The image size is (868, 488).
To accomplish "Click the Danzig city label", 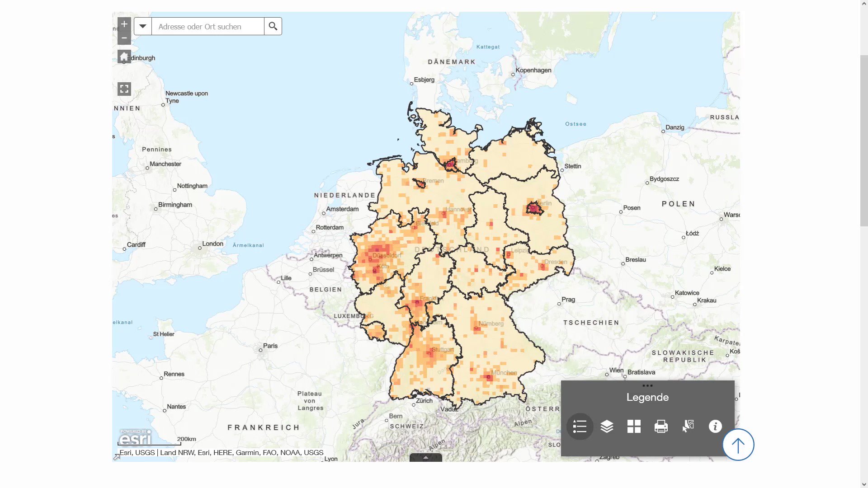I will (x=675, y=127).
